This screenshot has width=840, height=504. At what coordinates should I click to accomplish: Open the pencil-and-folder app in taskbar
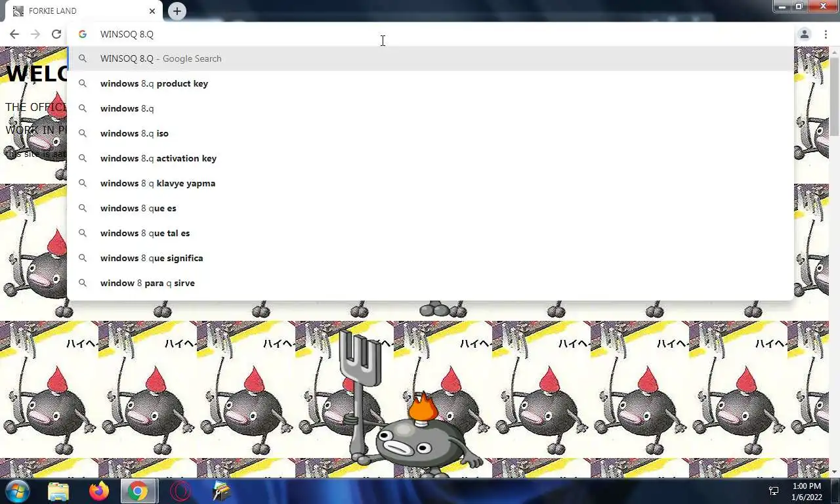[222, 491]
